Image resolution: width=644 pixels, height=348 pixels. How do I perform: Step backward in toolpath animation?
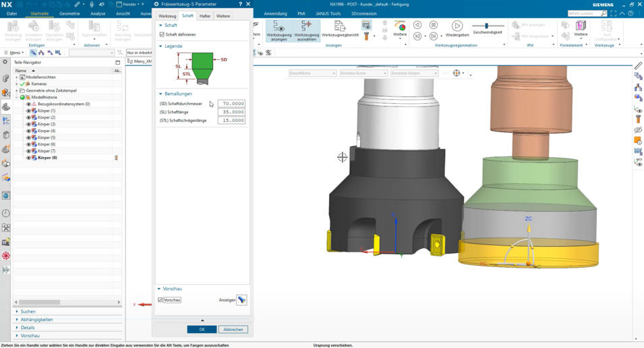(x=417, y=25)
